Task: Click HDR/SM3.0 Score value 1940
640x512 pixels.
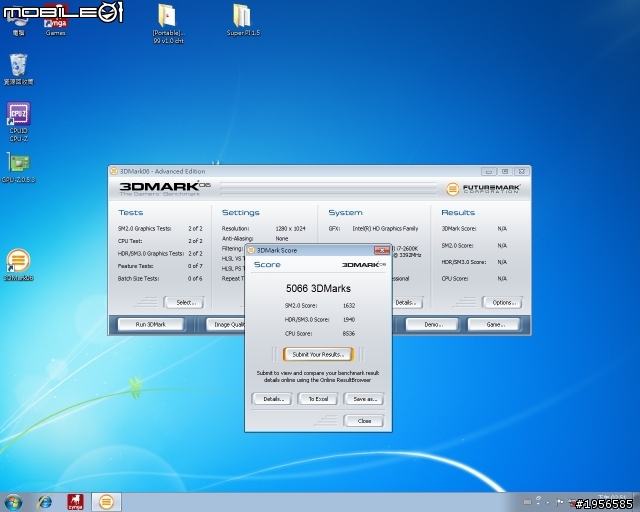Action: coord(349,320)
